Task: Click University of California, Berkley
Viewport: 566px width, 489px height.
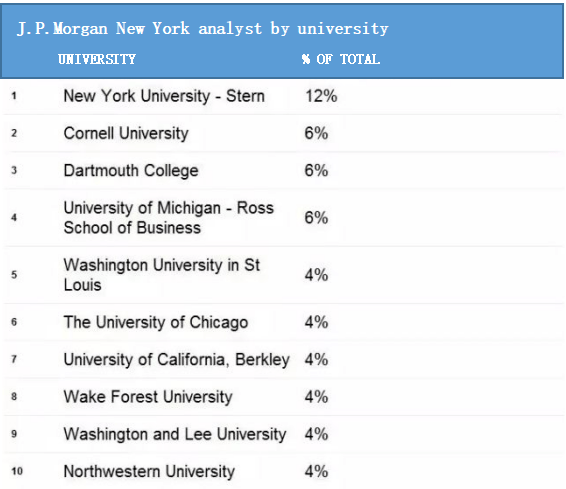Action: (177, 360)
